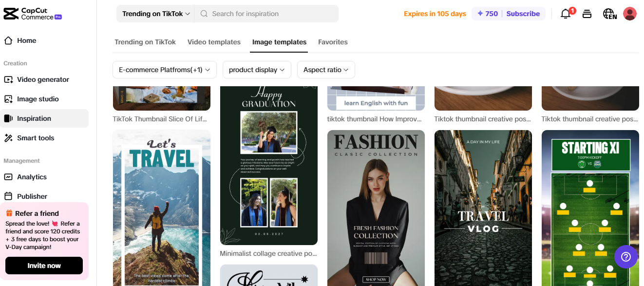644x286 pixels.
Task: Click the Smart tools wand icon
Action: click(8, 138)
